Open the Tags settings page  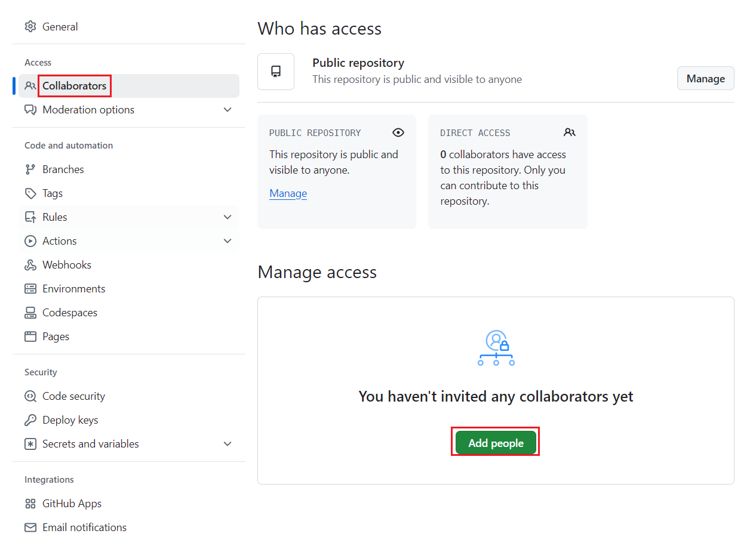[x=129, y=193]
